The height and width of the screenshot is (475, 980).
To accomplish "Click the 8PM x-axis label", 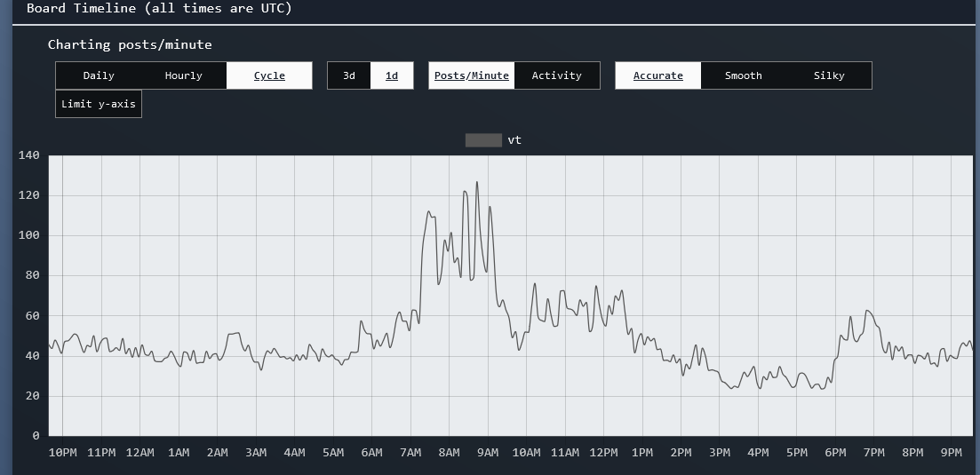I will click(912, 453).
